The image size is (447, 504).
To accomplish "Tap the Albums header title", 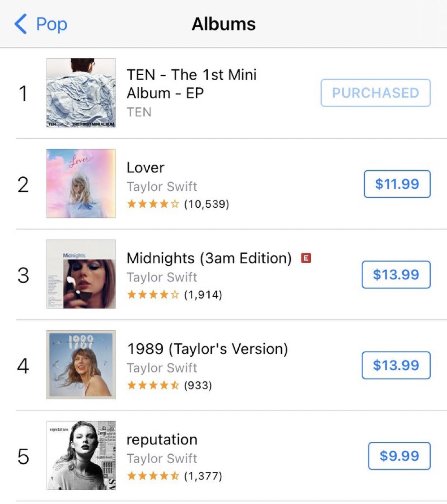I will [x=223, y=24].
